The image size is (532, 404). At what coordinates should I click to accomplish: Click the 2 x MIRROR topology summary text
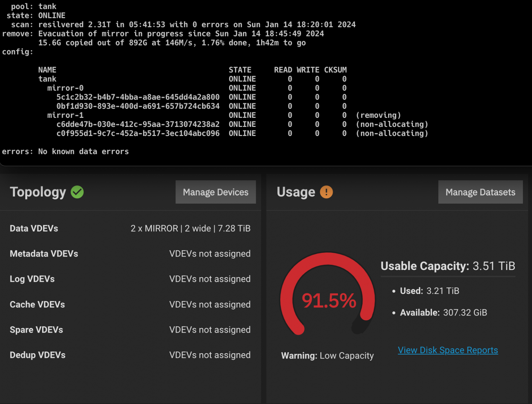pos(190,229)
